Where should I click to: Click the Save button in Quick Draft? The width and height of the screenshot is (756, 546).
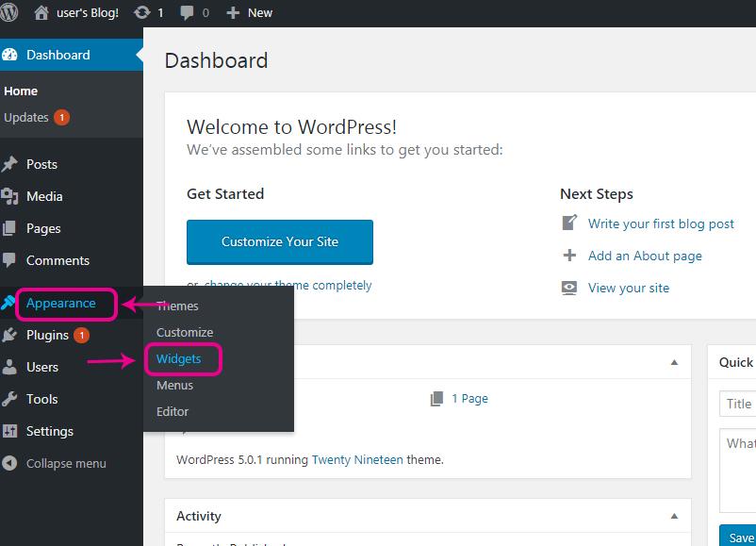pyautogui.click(x=738, y=536)
